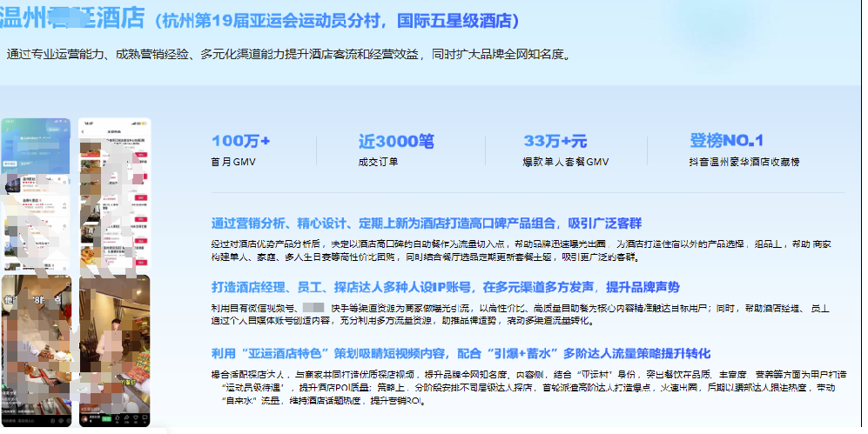The height and width of the screenshot is (434, 868).
Task: Click the "爆款单人套餐GMV" label
Action: pos(566,162)
